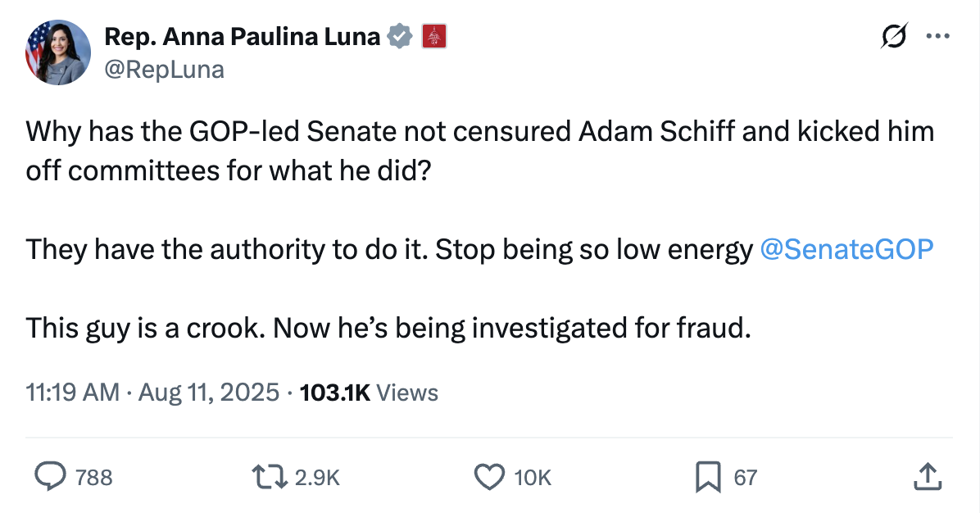Click the 2.9K reposts count

pos(317,477)
